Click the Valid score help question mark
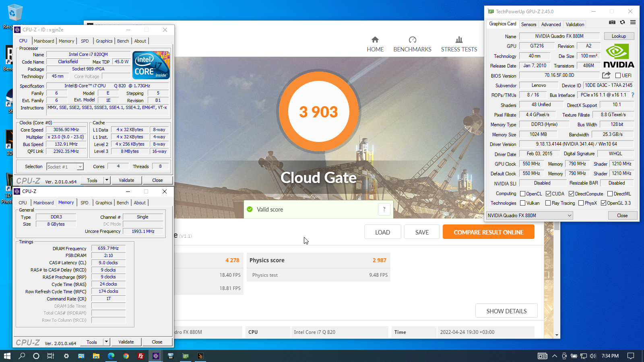The height and width of the screenshot is (362, 644). pos(384,209)
